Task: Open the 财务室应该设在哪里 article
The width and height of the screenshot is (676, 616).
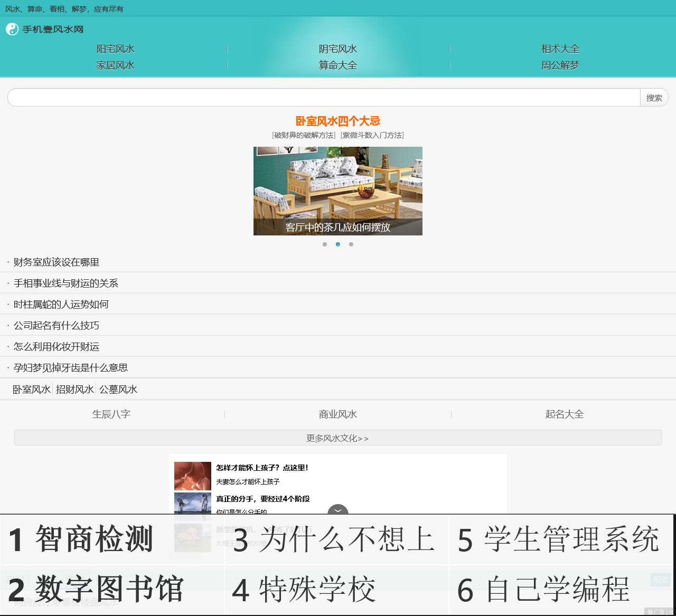Action: tap(57, 262)
